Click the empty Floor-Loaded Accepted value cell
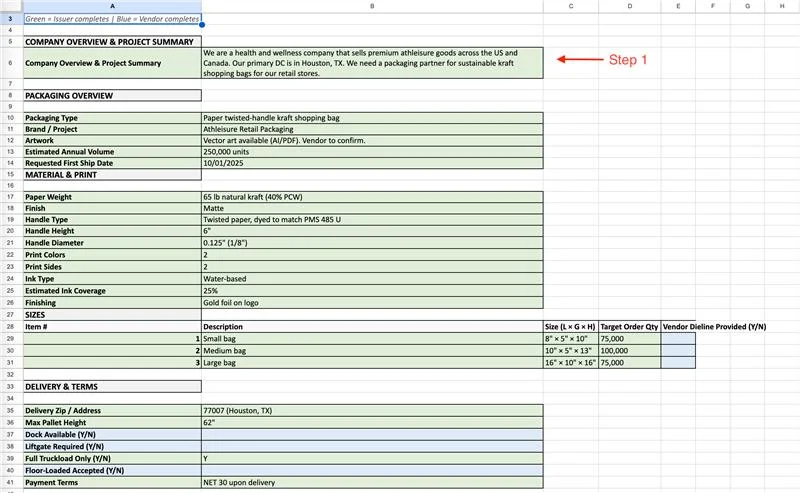This screenshot has width=800, height=493. point(372,470)
